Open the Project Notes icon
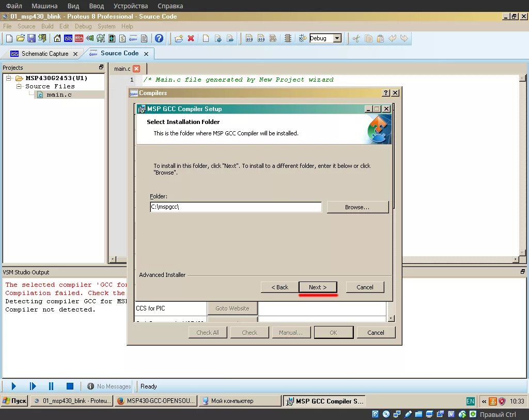This screenshot has height=420, width=529. pos(144,38)
